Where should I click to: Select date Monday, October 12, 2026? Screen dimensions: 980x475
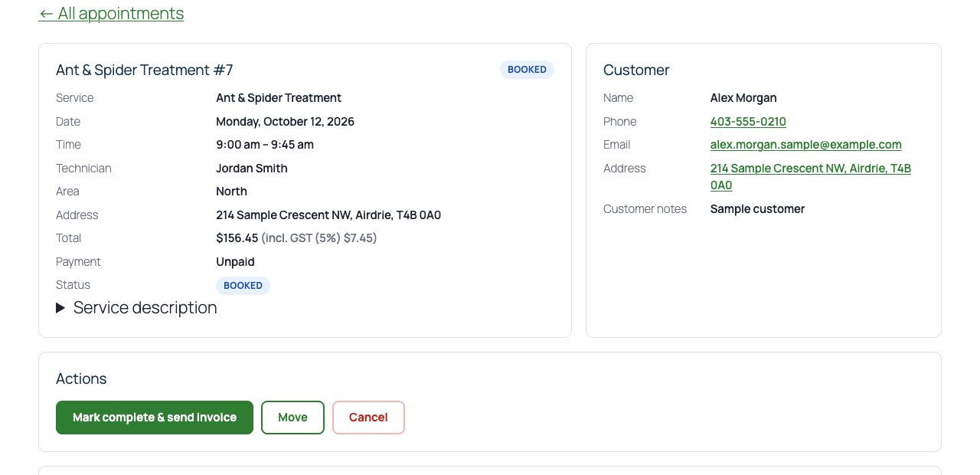tap(285, 122)
